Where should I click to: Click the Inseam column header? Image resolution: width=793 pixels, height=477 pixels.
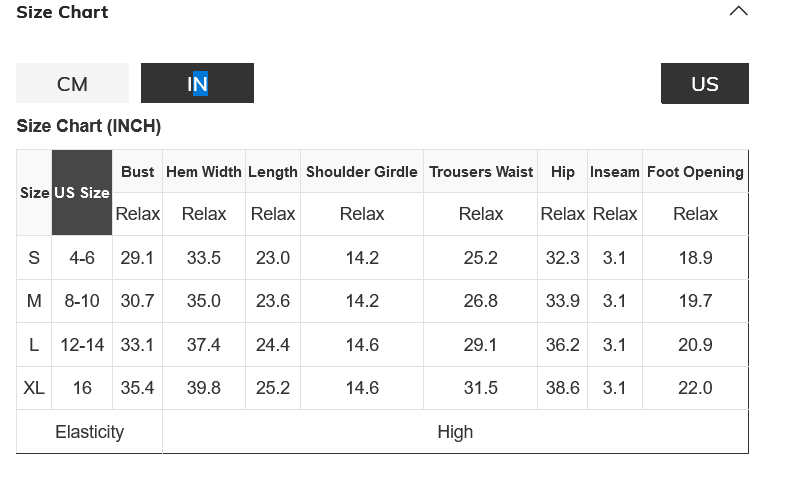615,172
